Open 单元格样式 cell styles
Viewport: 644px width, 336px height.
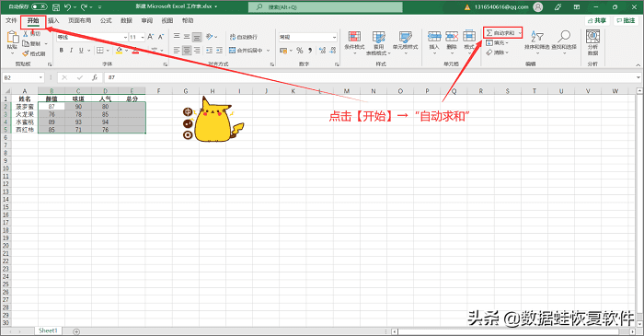[405, 42]
